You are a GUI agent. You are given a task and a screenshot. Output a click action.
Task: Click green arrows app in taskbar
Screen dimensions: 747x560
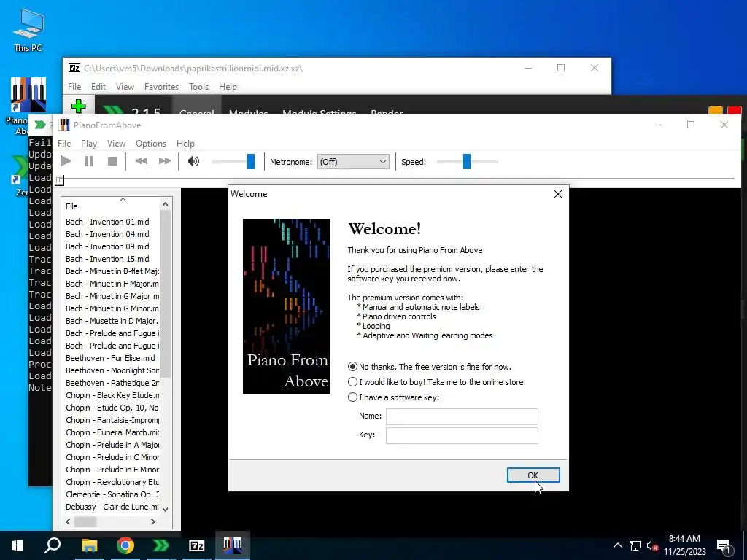point(161,545)
